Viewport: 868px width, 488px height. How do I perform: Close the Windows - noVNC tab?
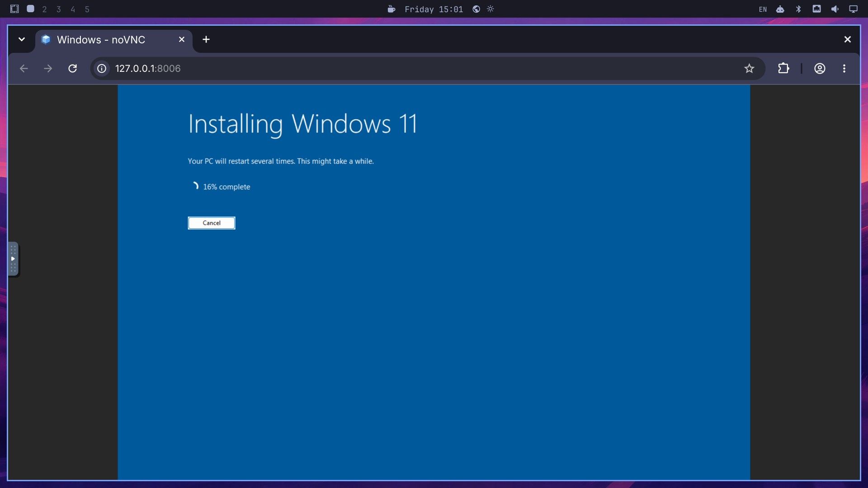pos(182,39)
